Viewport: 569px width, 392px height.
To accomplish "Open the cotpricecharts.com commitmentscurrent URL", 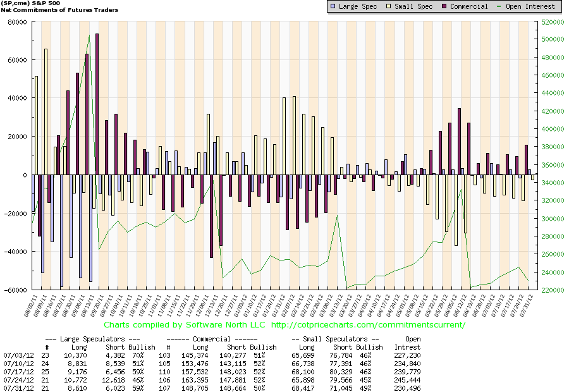I will [368, 324].
